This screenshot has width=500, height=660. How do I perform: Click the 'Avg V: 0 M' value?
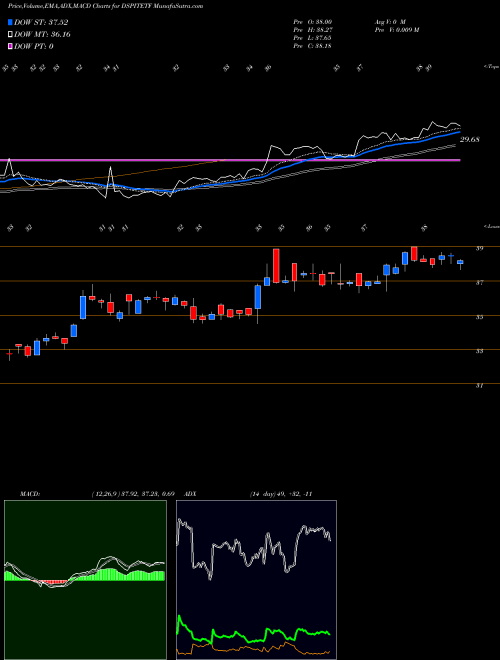[x=389, y=21]
